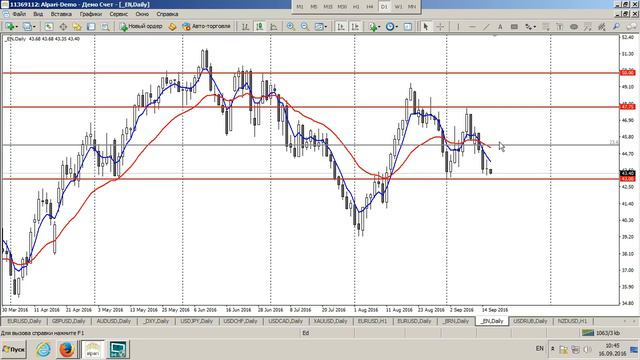Open the Вид menu
The image size is (640, 360).
(x=38, y=14)
